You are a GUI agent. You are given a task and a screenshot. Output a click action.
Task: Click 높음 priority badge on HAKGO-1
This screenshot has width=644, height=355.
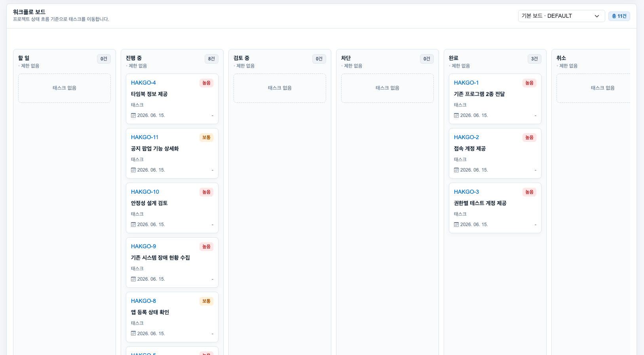529,83
